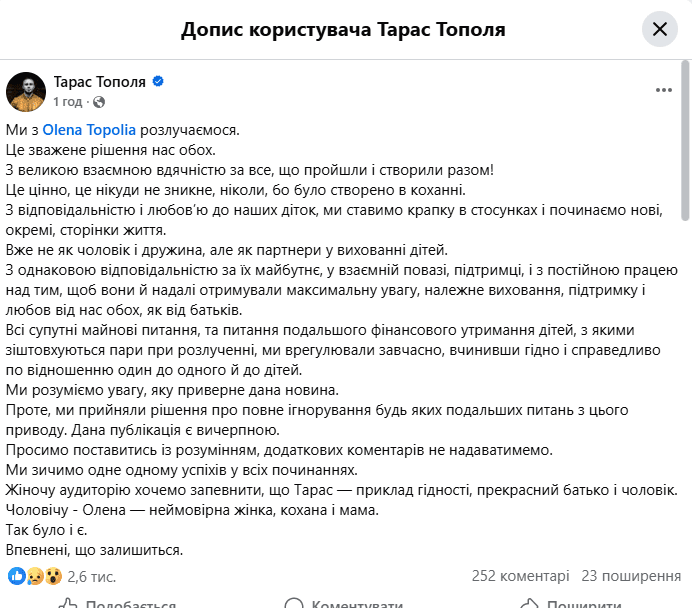Click the public audience globe icon
Viewport: 692px width, 608px height.
pyautogui.click(x=99, y=102)
